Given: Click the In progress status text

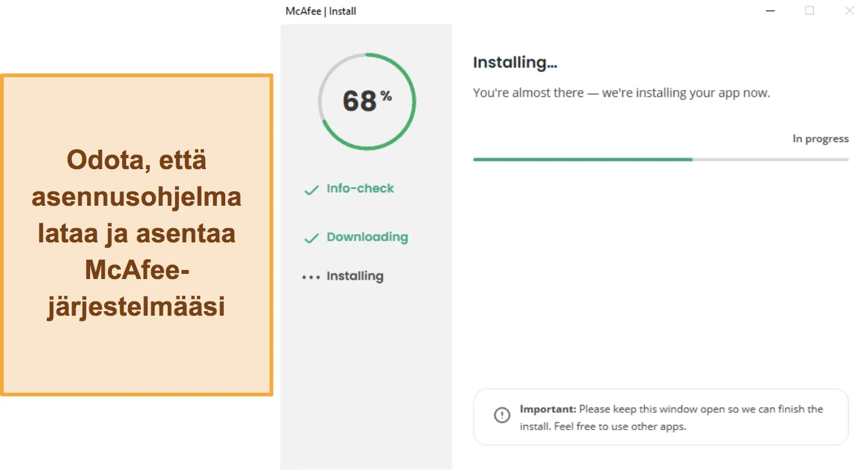Looking at the screenshot, I should click(820, 139).
